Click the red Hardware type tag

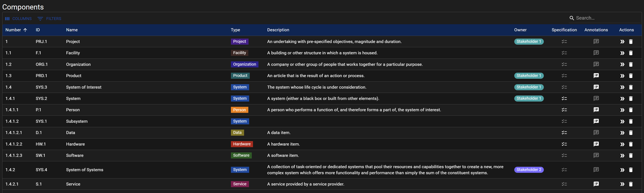pyautogui.click(x=242, y=144)
